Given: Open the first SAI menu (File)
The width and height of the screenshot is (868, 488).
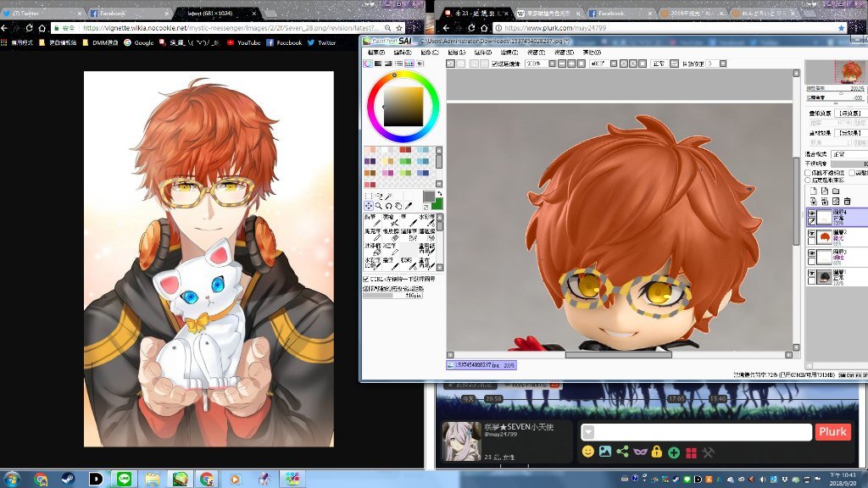Looking at the screenshot, I should tap(376, 52).
